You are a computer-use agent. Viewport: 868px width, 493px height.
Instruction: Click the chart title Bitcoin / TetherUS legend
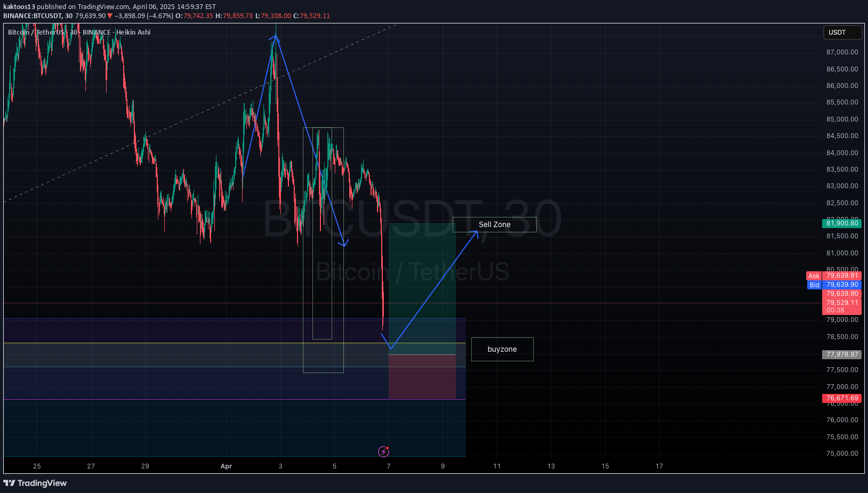(79, 32)
